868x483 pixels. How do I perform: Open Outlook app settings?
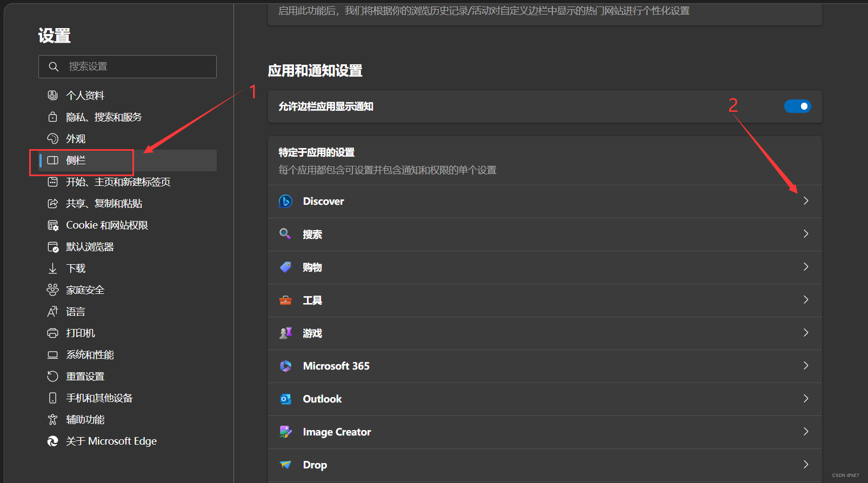click(545, 399)
